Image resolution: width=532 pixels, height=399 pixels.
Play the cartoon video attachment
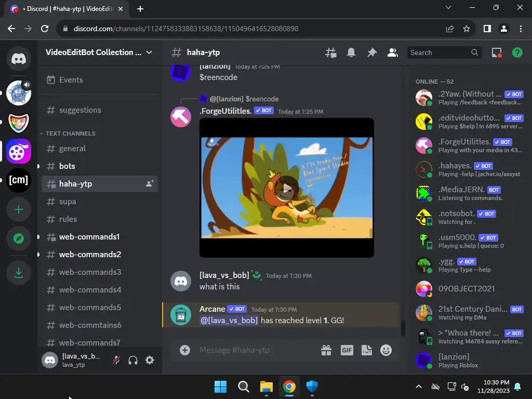click(287, 188)
